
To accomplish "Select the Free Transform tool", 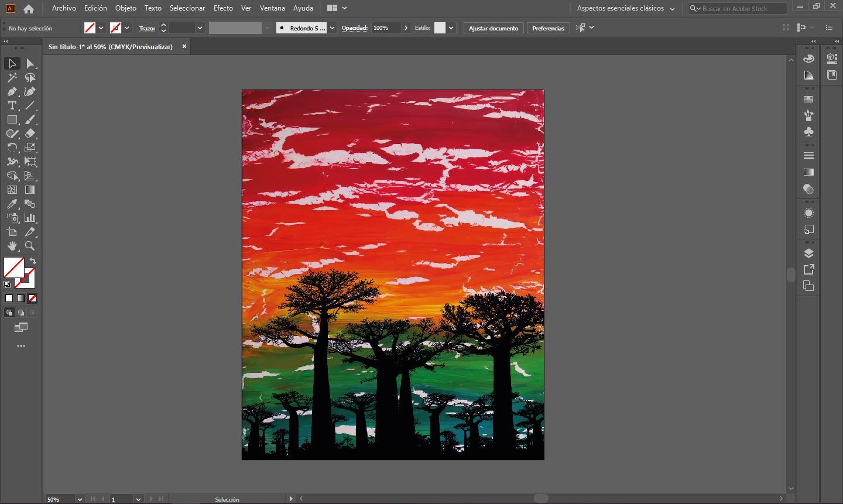I will point(30,162).
